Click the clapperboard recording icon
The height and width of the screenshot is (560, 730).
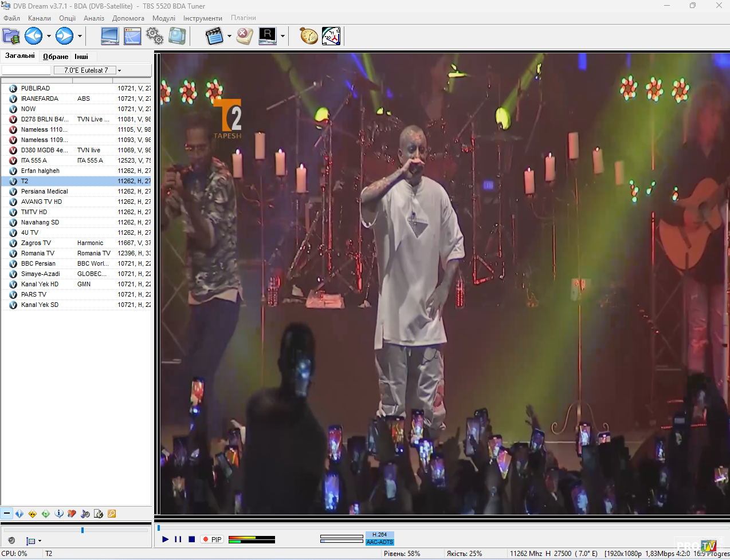click(214, 36)
